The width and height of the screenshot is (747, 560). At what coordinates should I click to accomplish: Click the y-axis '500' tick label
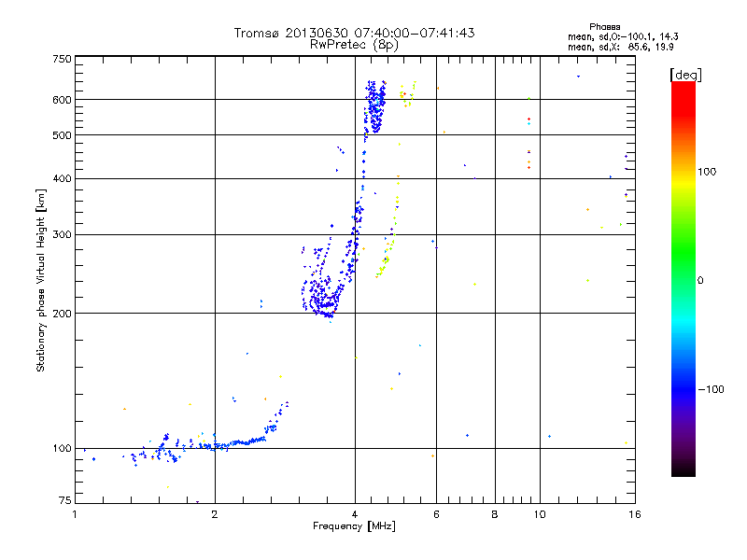tap(62, 135)
